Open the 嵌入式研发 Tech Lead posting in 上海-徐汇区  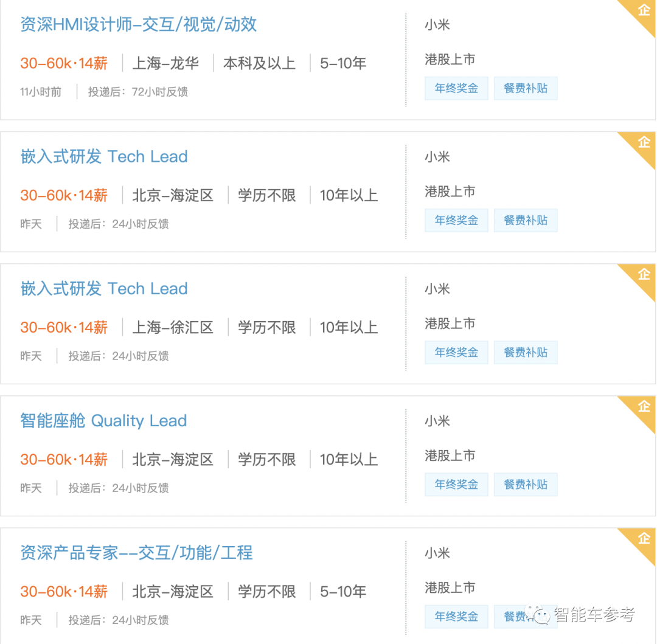tap(104, 288)
